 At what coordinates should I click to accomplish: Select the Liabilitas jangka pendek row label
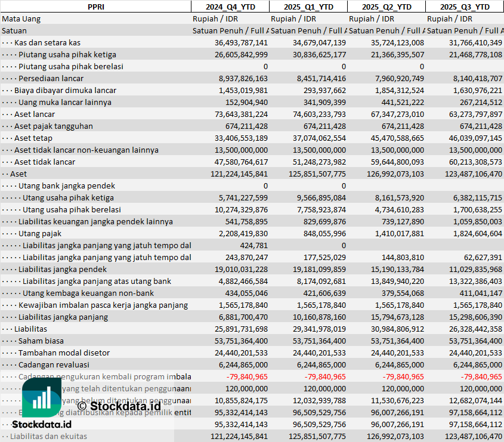pyautogui.click(x=62, y=269)
